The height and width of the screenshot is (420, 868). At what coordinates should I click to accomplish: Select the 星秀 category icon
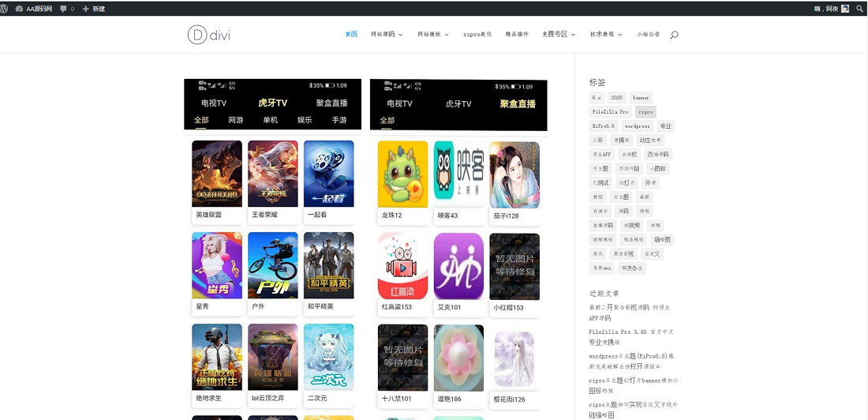click(217, 265)
